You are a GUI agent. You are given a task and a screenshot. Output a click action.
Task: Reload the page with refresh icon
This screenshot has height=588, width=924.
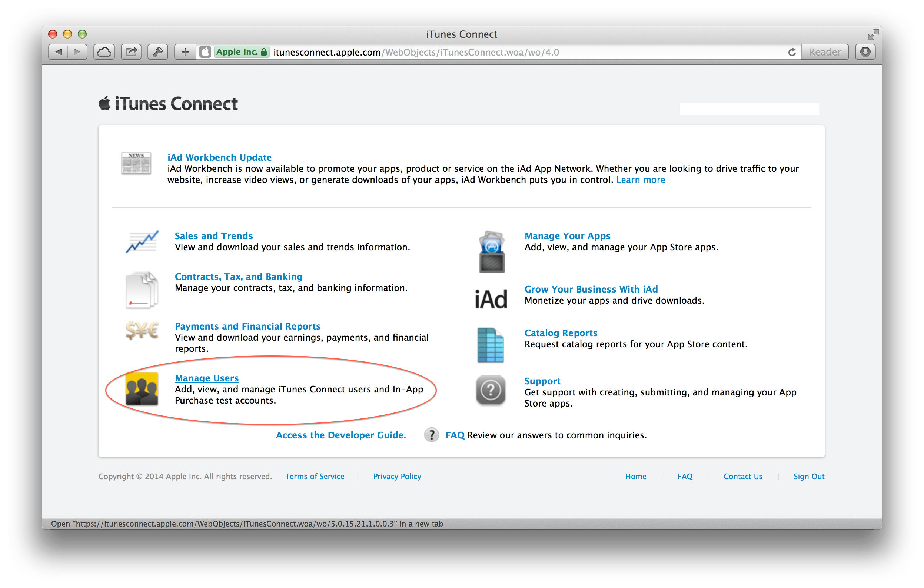(792, 52)
